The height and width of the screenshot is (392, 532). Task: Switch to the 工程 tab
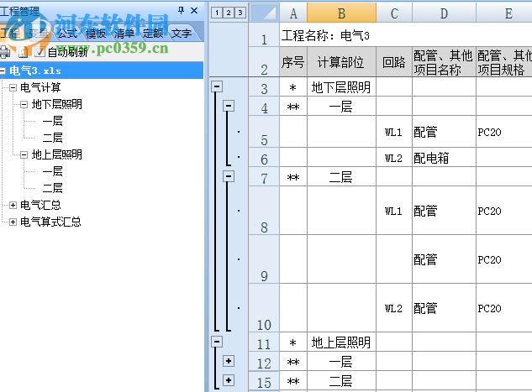coord(8,34)
